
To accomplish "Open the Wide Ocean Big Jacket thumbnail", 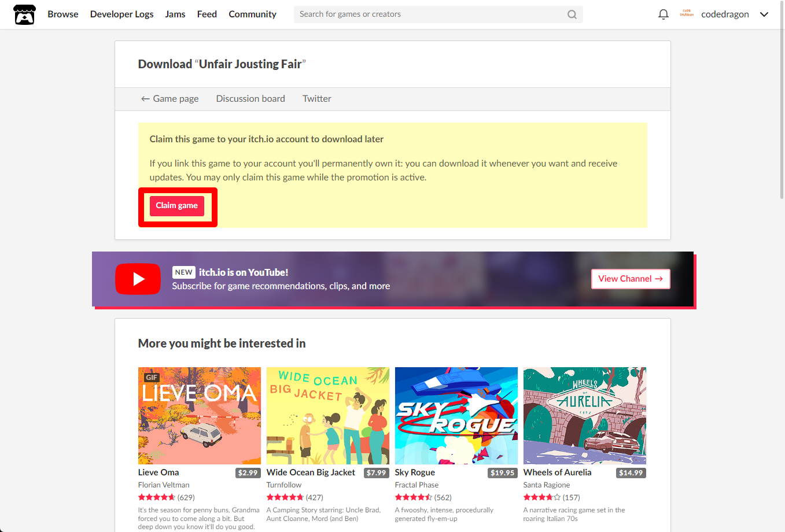I will pyautogui.click(x=328, y=416).
